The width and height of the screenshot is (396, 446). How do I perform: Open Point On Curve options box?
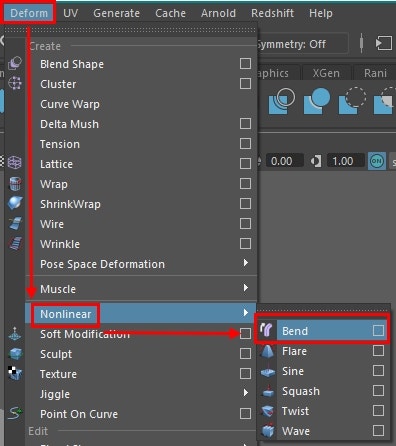245,414
